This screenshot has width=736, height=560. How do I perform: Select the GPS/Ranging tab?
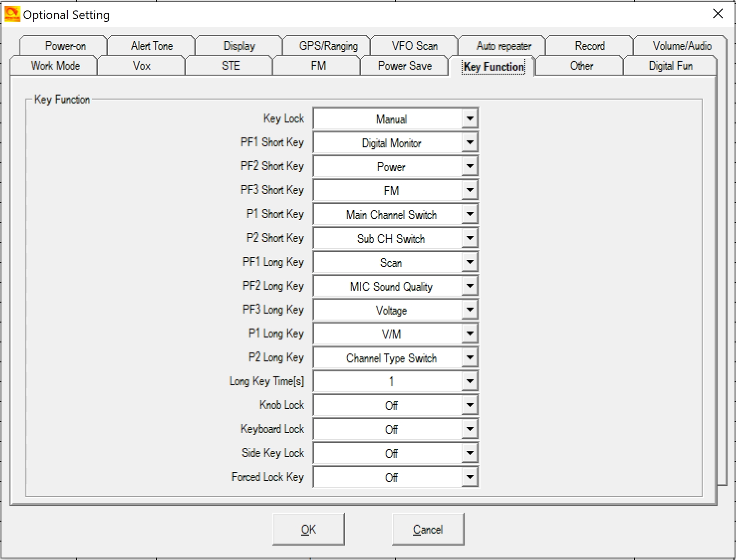[x=328, y=46]
